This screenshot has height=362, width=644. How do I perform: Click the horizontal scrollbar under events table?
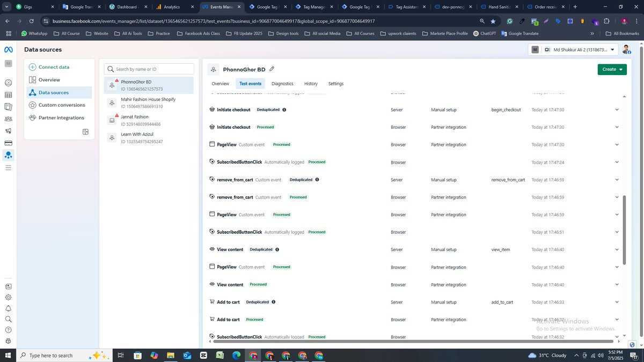[413, 341]
